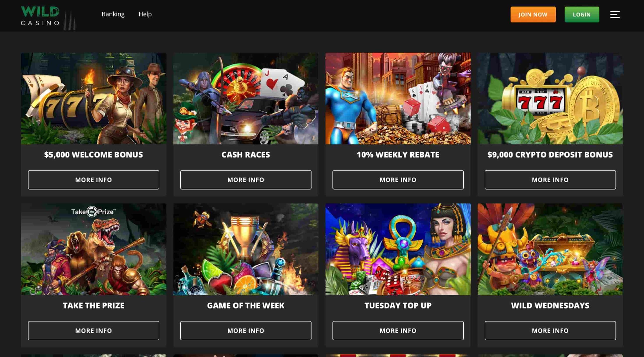Image resolution: width=644 pixels, height=357 pixels.
Task: Open the Cash Races promo image
Action: pyautogui.click(x=246, y=98)
